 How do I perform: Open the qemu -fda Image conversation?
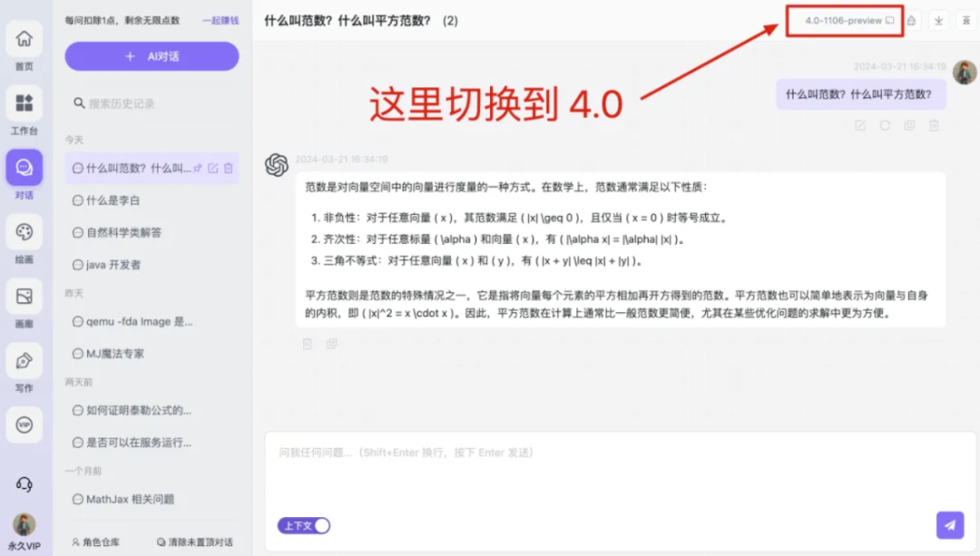tap(152, 322)
